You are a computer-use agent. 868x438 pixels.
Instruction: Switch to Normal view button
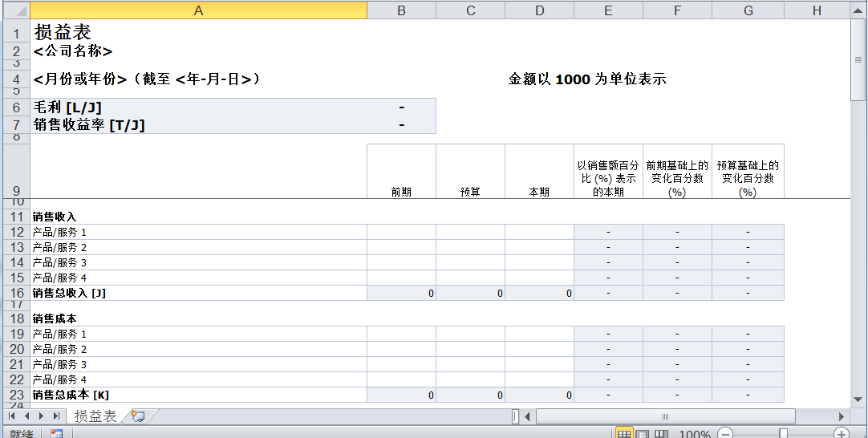pos(624,433)
